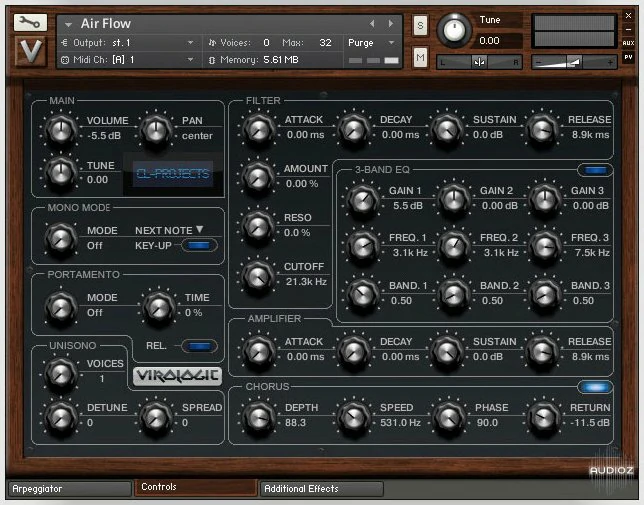
Task: Go to previous instrument preset arrow
Action: [x=372, y=24]
